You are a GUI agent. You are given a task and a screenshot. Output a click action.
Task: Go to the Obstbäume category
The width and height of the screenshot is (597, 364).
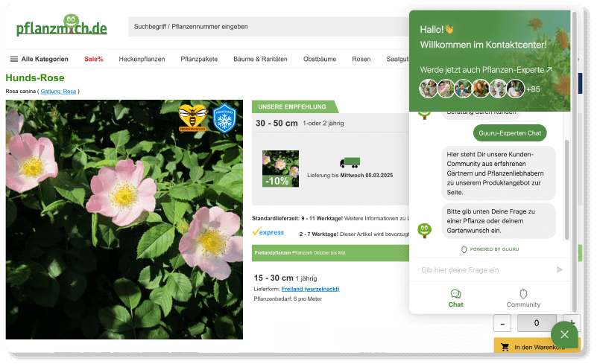[x=319, y=59]
